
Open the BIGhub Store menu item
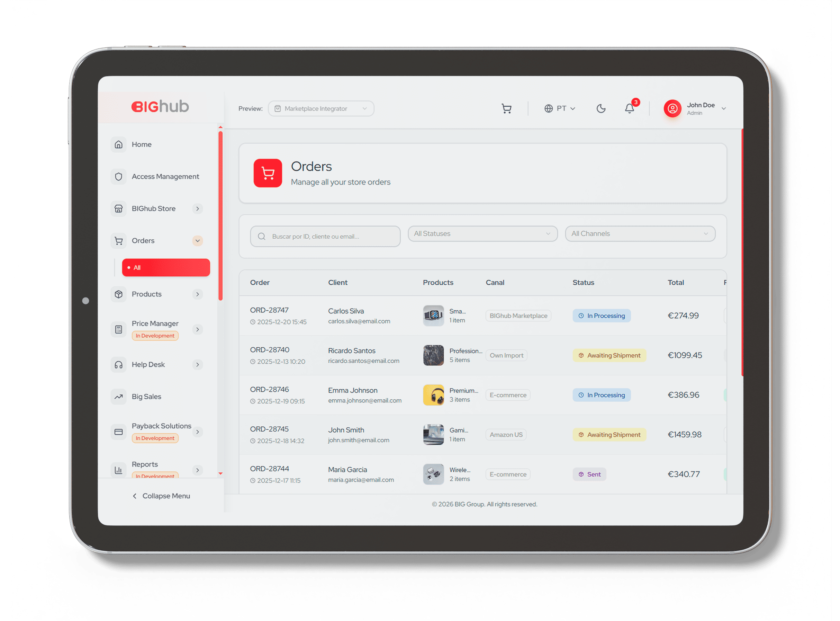154,209
